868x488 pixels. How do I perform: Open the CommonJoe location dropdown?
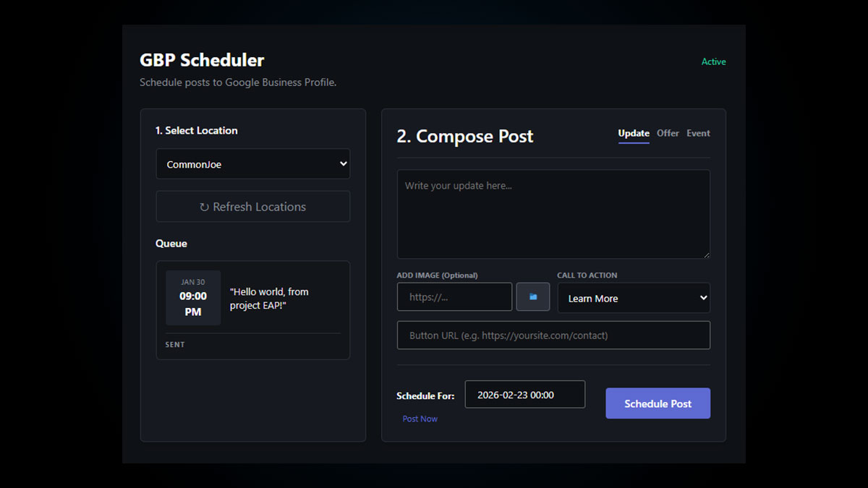(x=252, y=164)
